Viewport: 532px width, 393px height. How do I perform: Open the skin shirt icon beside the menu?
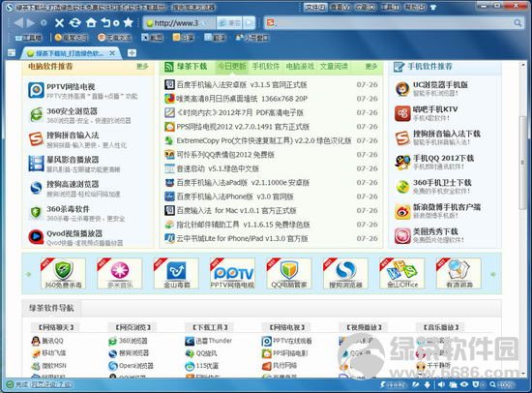[433, 7]
